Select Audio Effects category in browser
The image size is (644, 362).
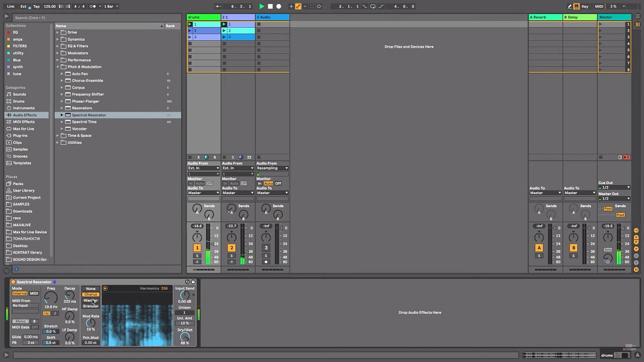(x=24, y=115)
